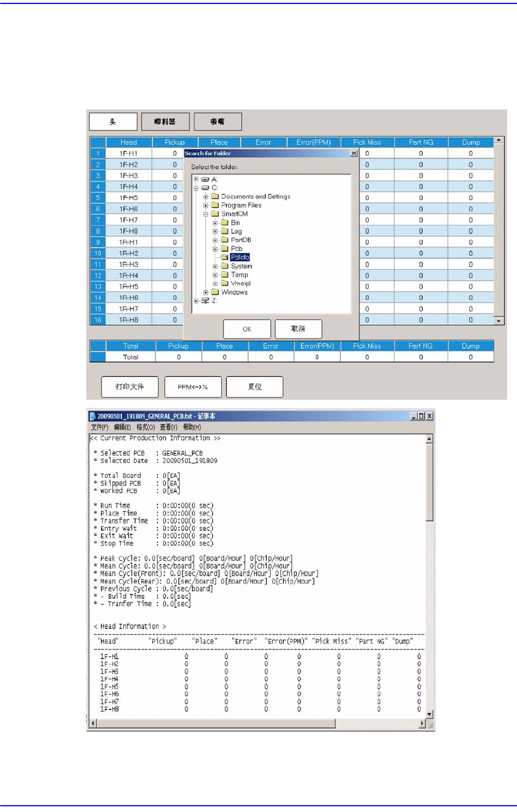Viewport: 517px width, 812px height.
Task: Expand the PartDB folder node
Action: click(x=215, y=240)
